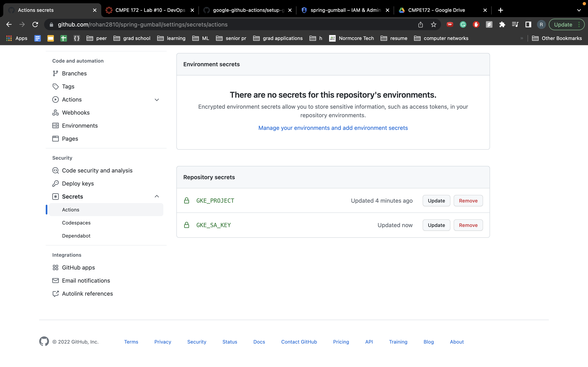This screenshot has height=367, width=588.
Task: Open the Chrome profile avatar R
Action: [541, 24]
